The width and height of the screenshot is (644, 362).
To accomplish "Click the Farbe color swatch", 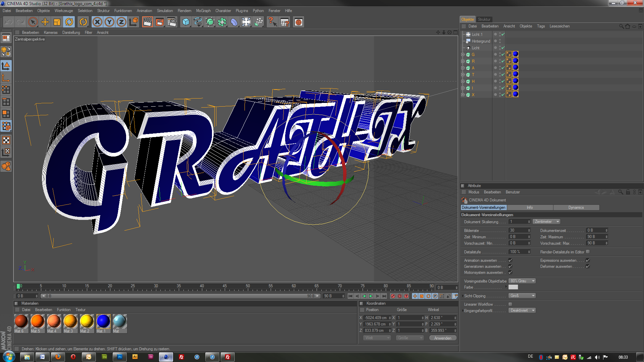I will coord(513,287).
